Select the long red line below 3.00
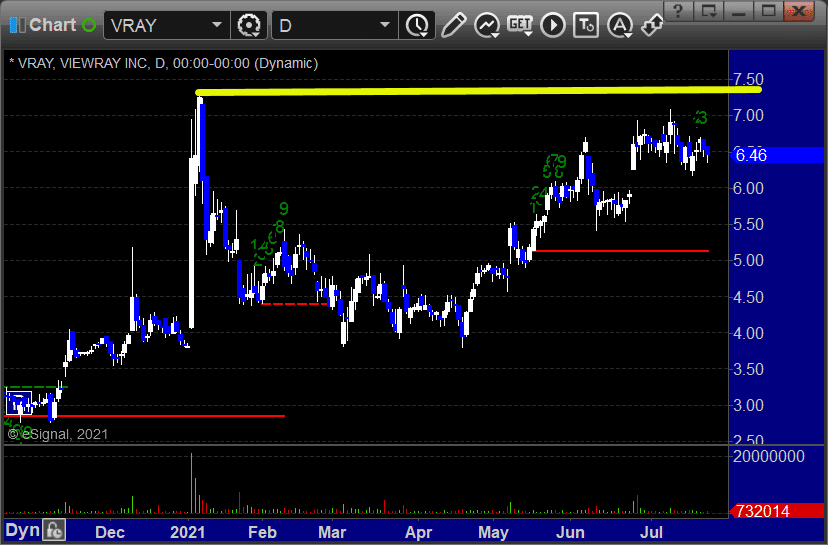 [145, 416]
